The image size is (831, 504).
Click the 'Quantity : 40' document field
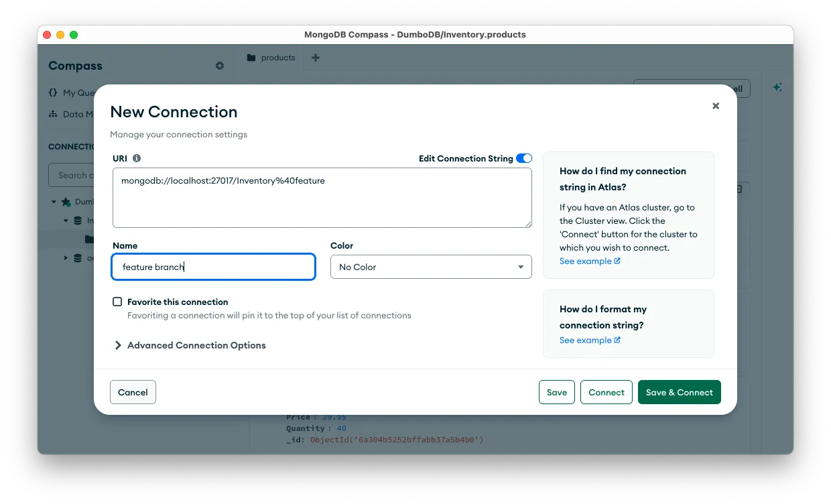pos(316,428)
